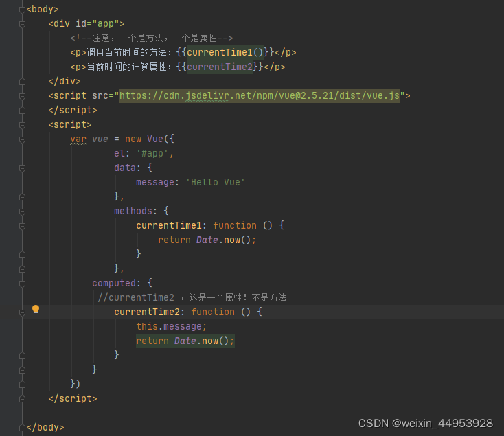
Task: Click the id="app" attribute
Action: pyautogui.click(x=97, y=24)
